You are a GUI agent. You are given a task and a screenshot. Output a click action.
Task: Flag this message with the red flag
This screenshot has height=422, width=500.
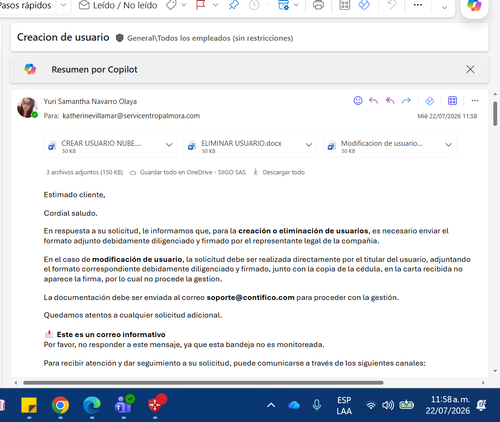pyautogui.click(x=200, y=5)
